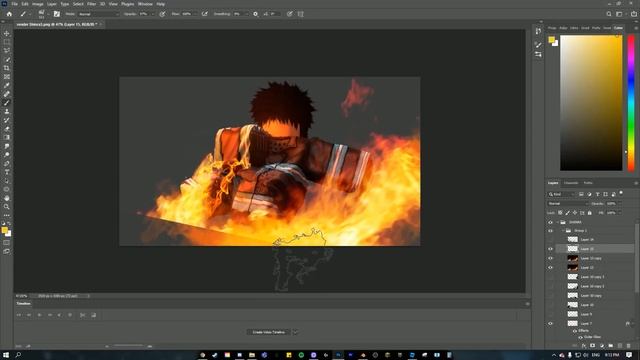Open brush Mode dropdown in options bar
Viewport: 640px width, 360px height.
pyautogui.click(x=99, y=14)
